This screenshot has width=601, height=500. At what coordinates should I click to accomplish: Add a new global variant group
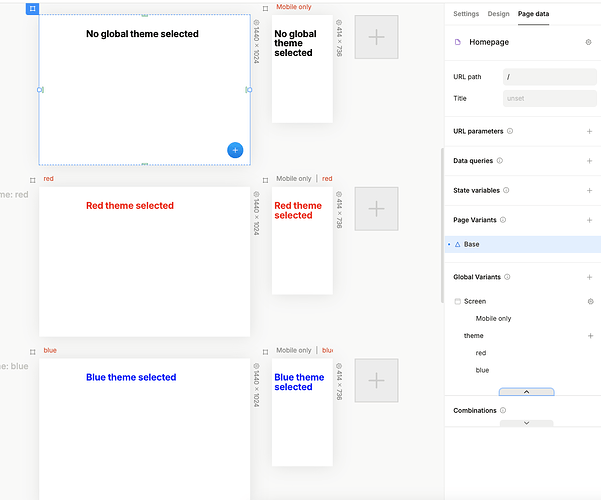(x=589, y=277)
